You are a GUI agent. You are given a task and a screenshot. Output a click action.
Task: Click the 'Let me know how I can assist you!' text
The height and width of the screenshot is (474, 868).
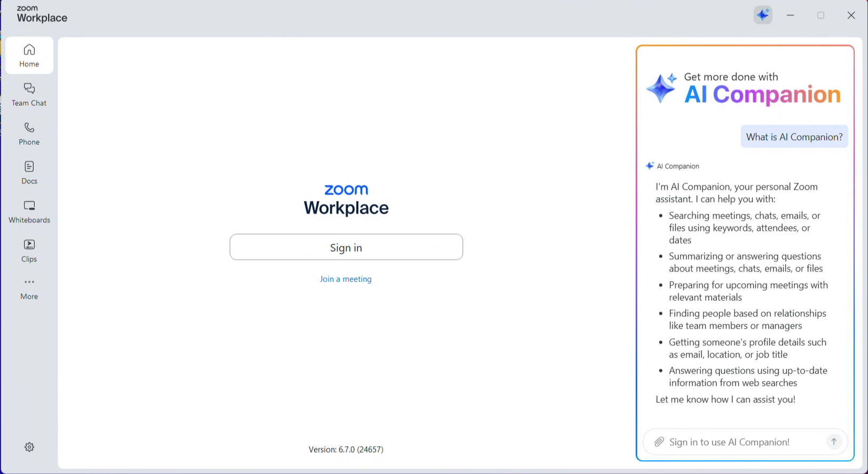725,399
